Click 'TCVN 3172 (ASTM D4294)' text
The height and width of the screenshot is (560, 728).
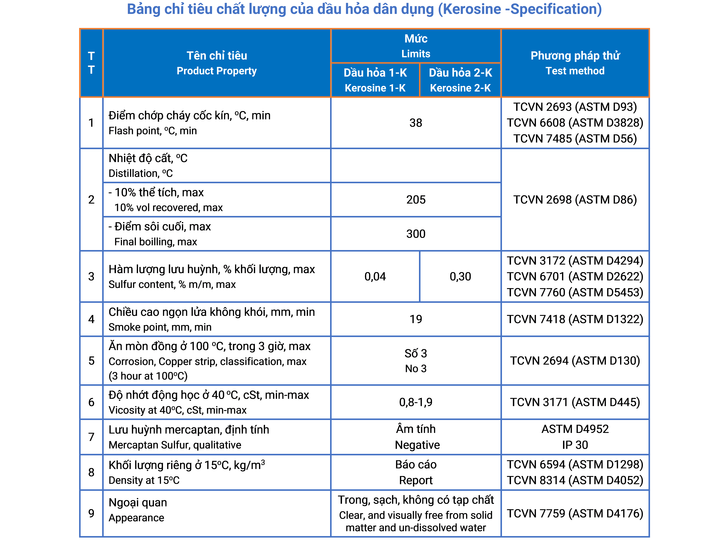(x=575, y=261)
